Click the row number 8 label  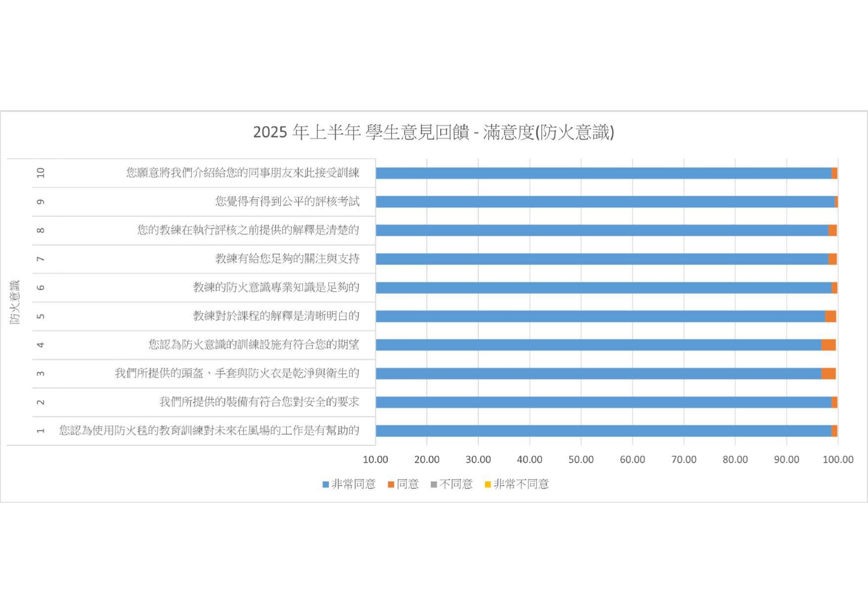pyautogui.click(x=41, y=230)
